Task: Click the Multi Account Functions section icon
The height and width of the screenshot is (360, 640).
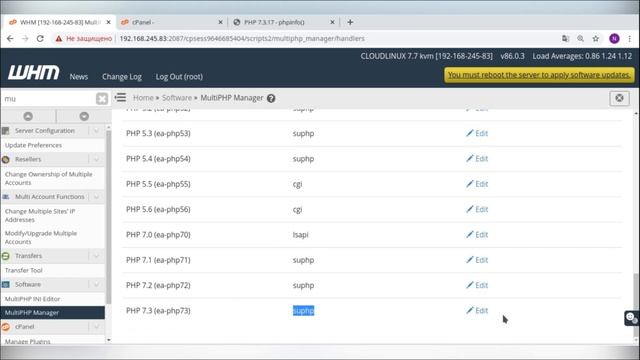Action: point(6,197)
